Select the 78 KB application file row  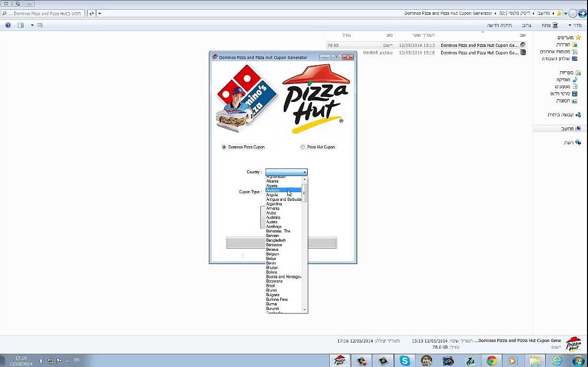426,45
